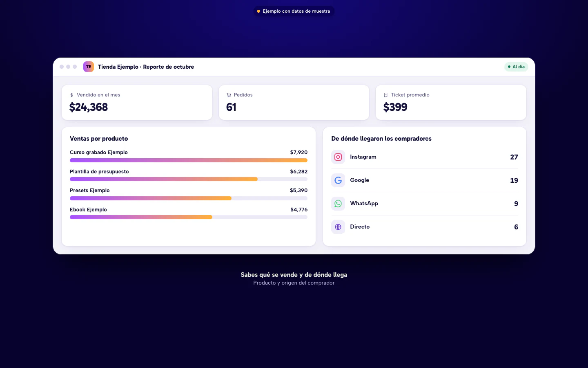
Task: Click the Curso grabado Ejemplo label
Action: (x=99, y=153)
